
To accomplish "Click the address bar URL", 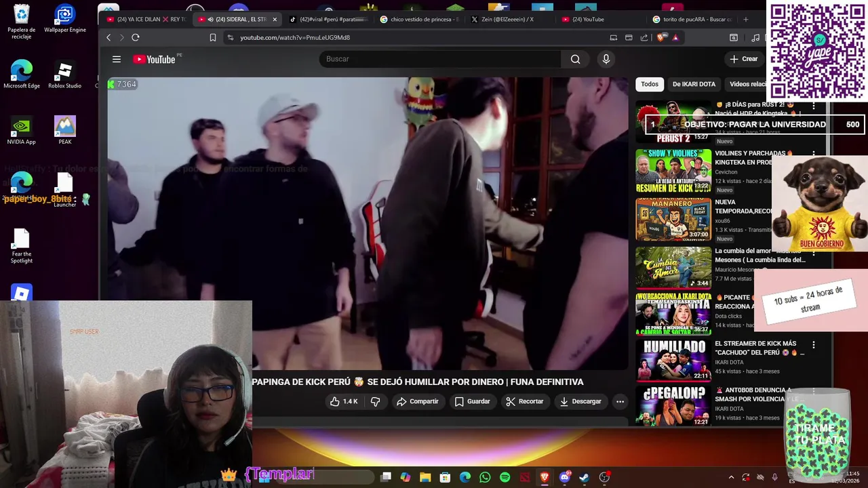I will 295,37.
